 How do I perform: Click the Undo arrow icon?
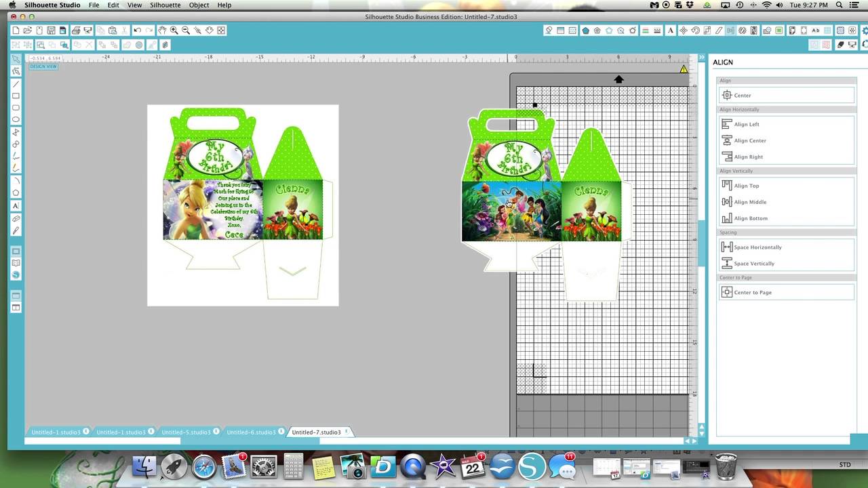(138, 30)
